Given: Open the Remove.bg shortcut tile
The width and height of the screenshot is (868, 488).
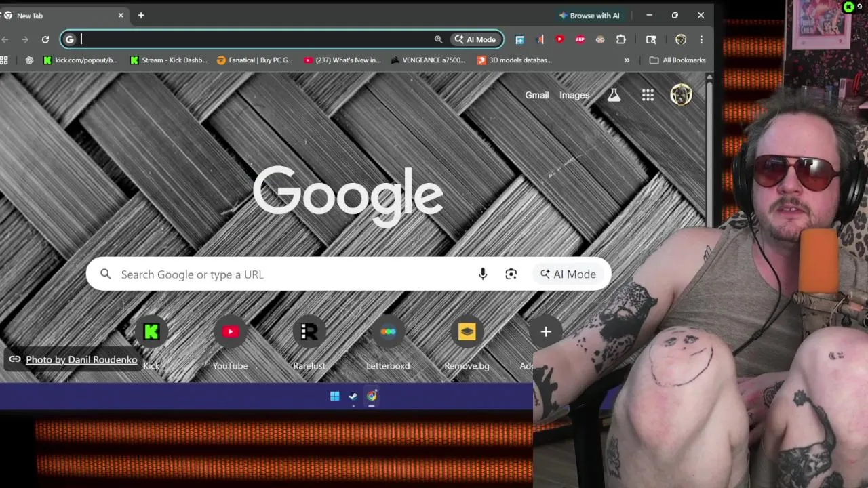Looking at the screenshot, I should pos(467,344).
